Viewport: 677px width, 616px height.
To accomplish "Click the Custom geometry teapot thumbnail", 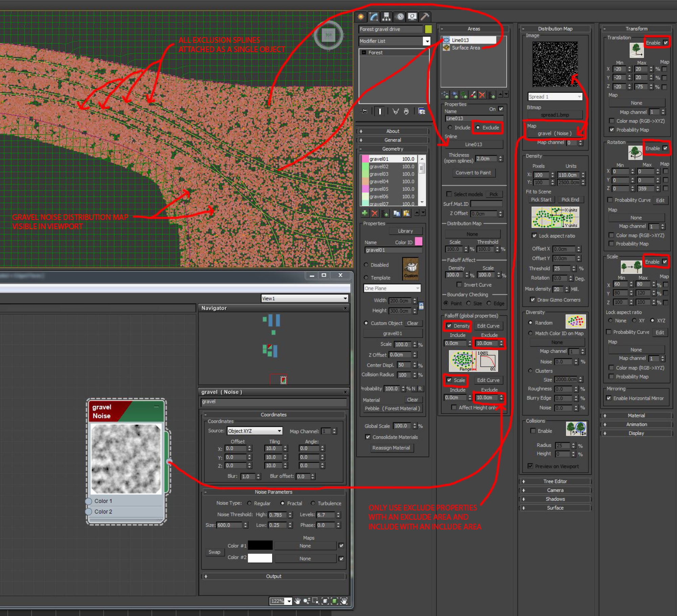I will click(x=411, y=268).
